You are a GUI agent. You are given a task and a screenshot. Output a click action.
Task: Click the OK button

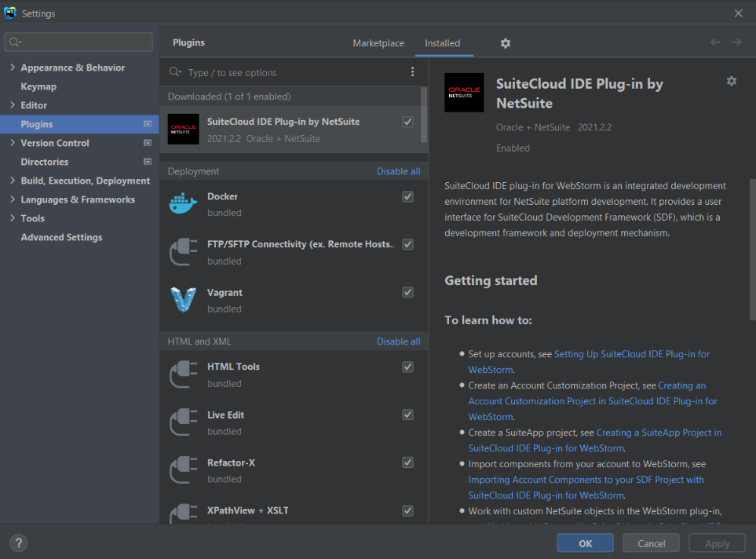pos(586,543)
